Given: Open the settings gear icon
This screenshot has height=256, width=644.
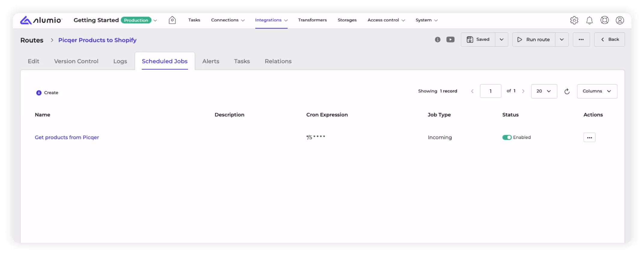Looking at the screenshot, I should (x=574, y=20).
